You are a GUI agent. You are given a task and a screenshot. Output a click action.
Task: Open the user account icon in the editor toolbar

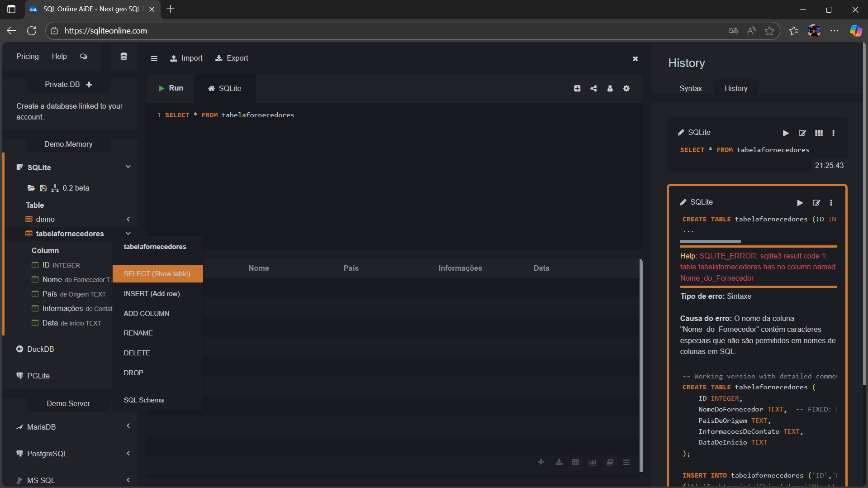610,88
